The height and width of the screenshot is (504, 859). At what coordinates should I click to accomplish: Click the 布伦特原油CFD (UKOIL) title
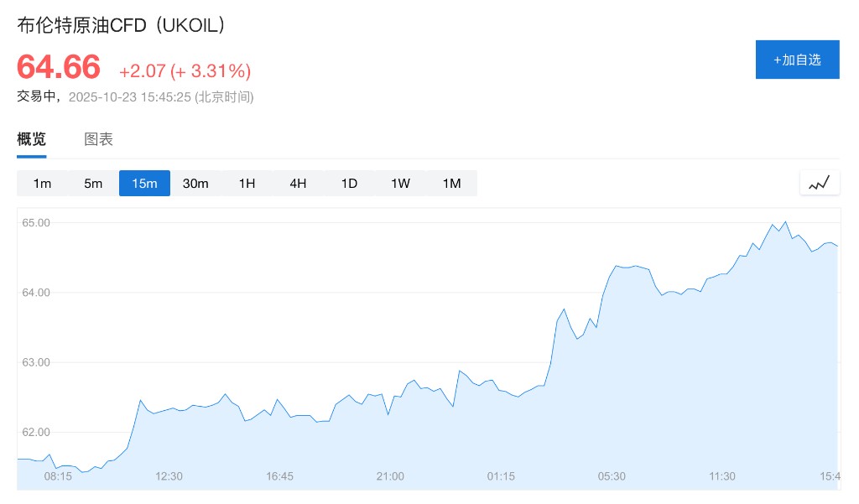[x=122, y=26]
